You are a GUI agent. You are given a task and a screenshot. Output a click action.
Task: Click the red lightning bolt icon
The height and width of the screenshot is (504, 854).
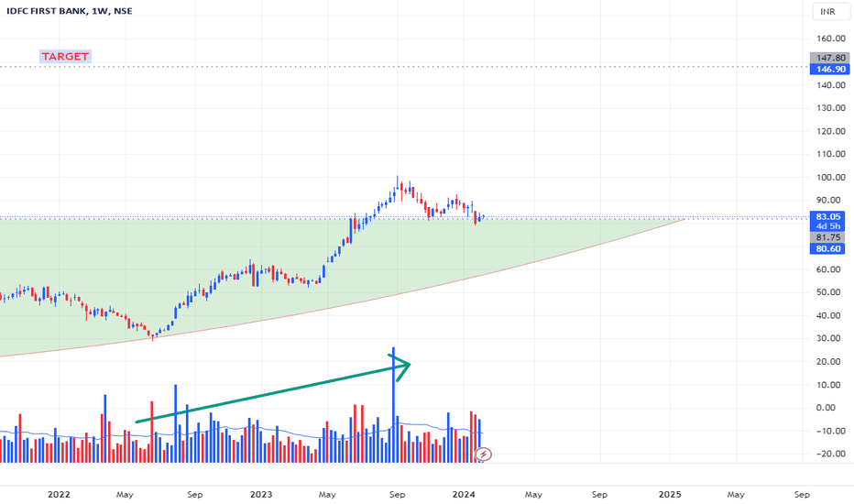point(483,454)
